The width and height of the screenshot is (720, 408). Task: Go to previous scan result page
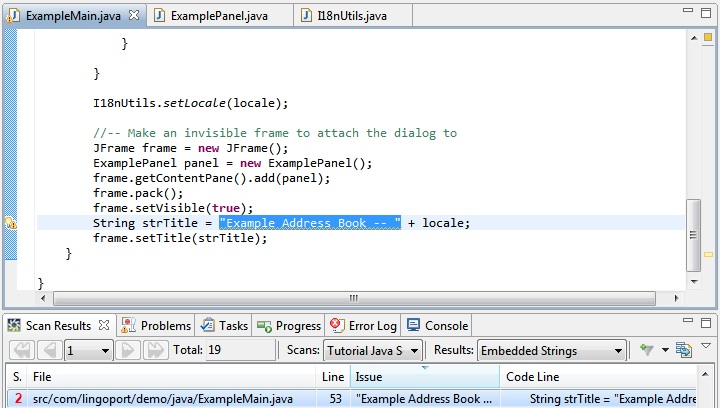click(x=48, y=351)
